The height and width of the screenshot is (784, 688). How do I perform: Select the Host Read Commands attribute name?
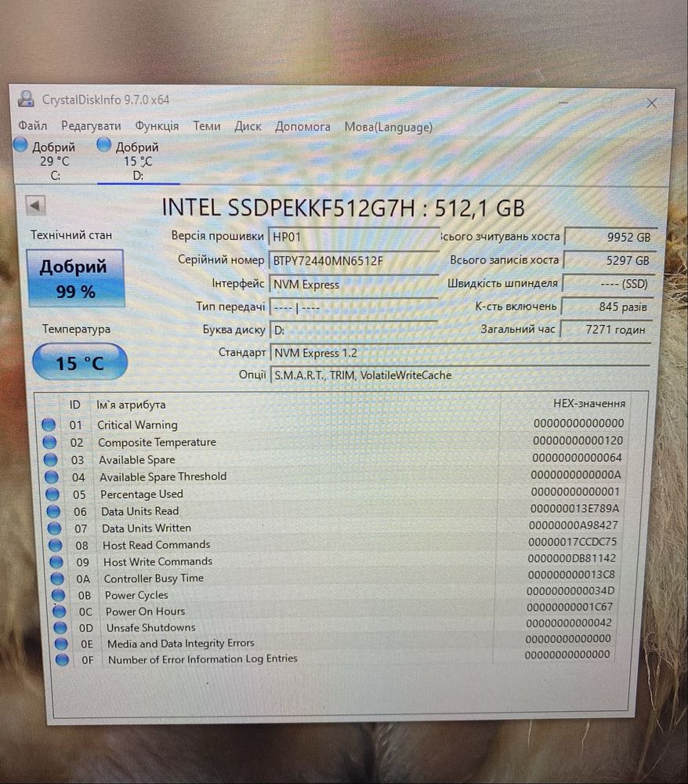(x=157, y=545)
